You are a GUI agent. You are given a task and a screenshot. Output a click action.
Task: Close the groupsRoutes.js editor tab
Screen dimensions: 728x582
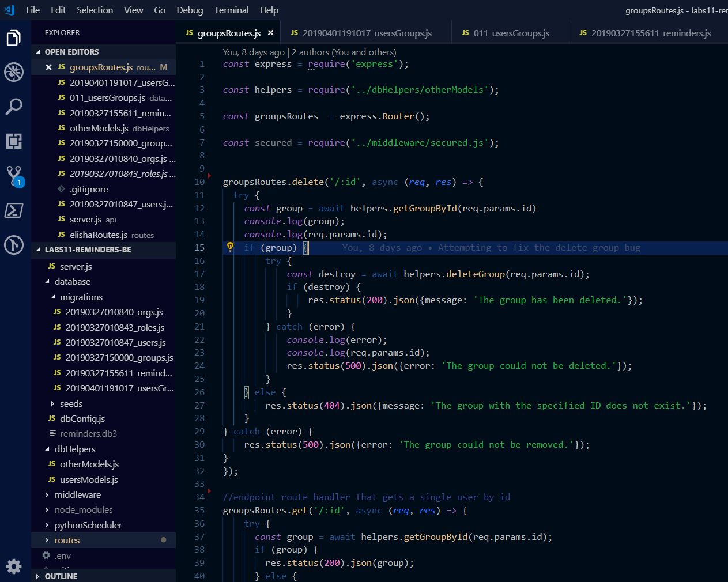(x=270, y=33)
